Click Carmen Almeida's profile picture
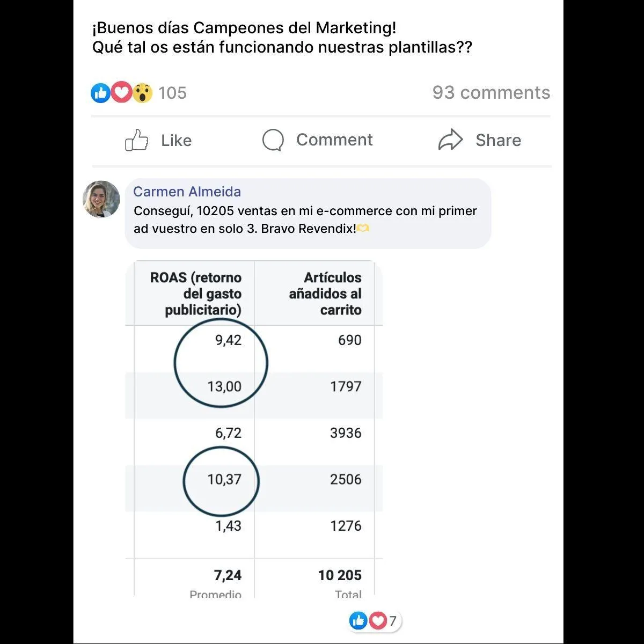Viewport: 644px width, 644px height. point(101,199)
